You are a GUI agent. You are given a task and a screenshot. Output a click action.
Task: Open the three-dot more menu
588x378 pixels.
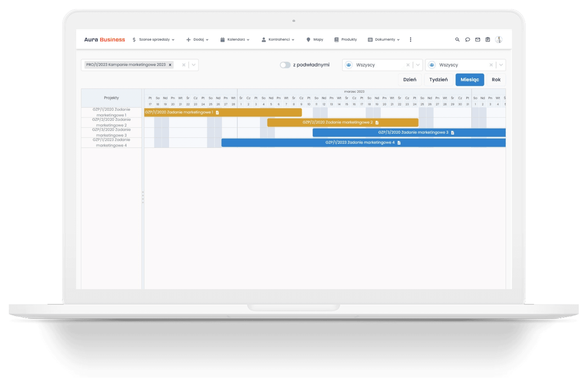tap(410, 40)
